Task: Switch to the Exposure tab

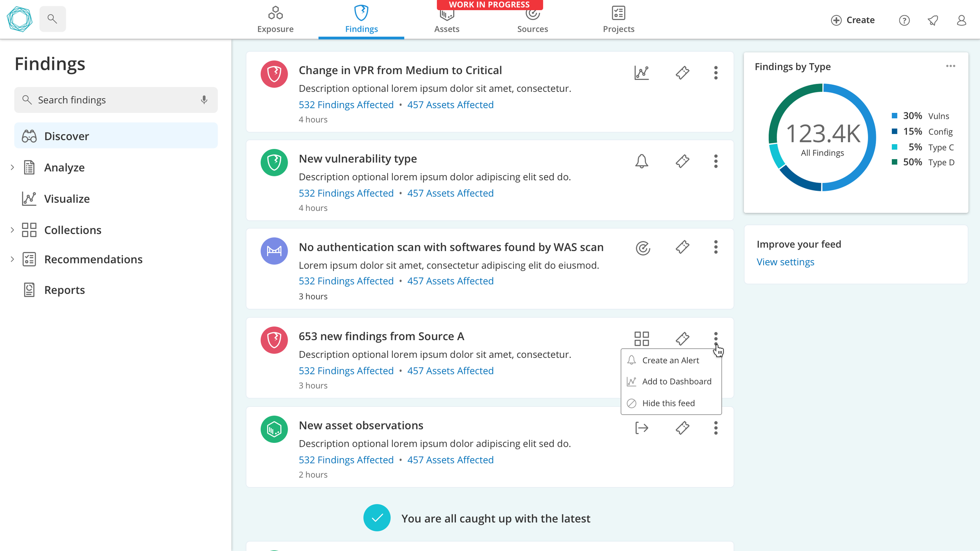Action: coord(275,20)
